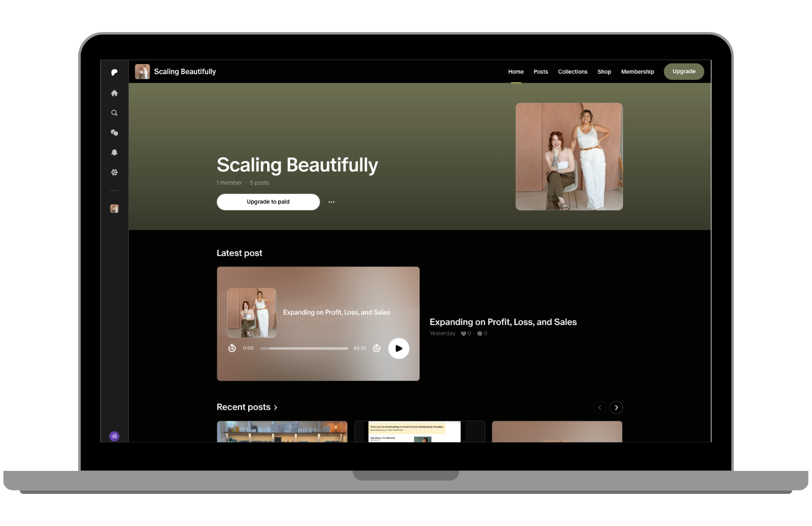
Task: Click the audio player cover thumbnail
Action: click(x=252, y=313)
